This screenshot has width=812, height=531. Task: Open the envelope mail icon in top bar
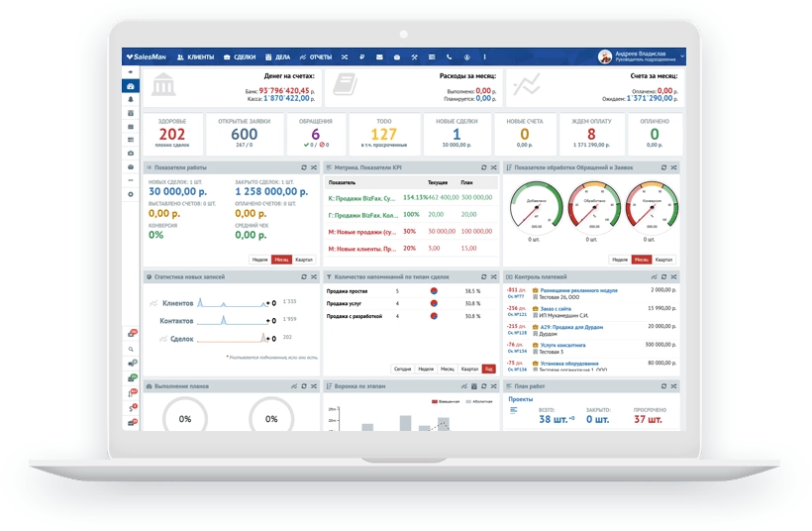coord(379,57)
